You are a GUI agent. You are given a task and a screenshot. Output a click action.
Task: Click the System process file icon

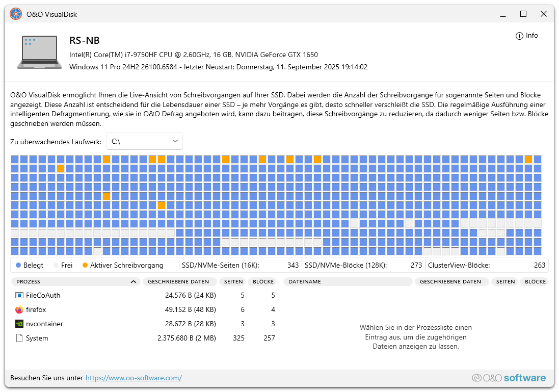point(19,338)
